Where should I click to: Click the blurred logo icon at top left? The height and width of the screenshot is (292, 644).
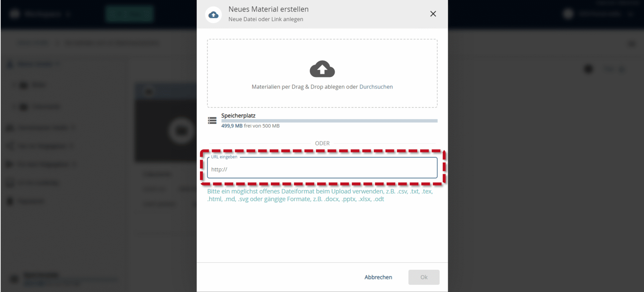tap(15, 14)
